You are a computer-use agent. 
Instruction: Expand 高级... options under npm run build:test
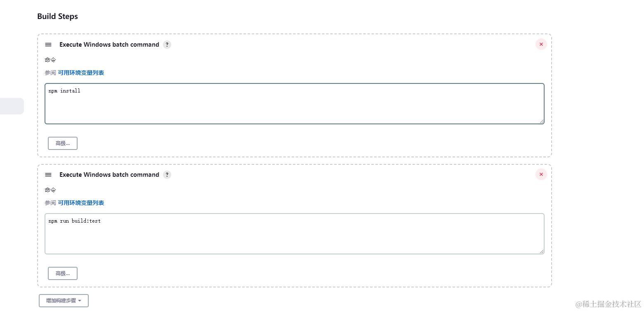point(63,273)
